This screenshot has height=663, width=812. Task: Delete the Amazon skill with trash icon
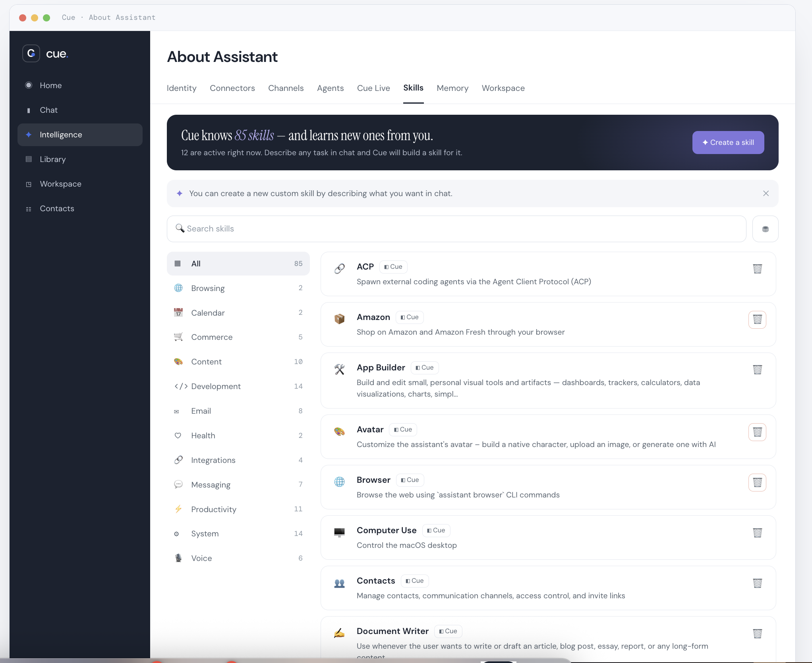[757, 319]
